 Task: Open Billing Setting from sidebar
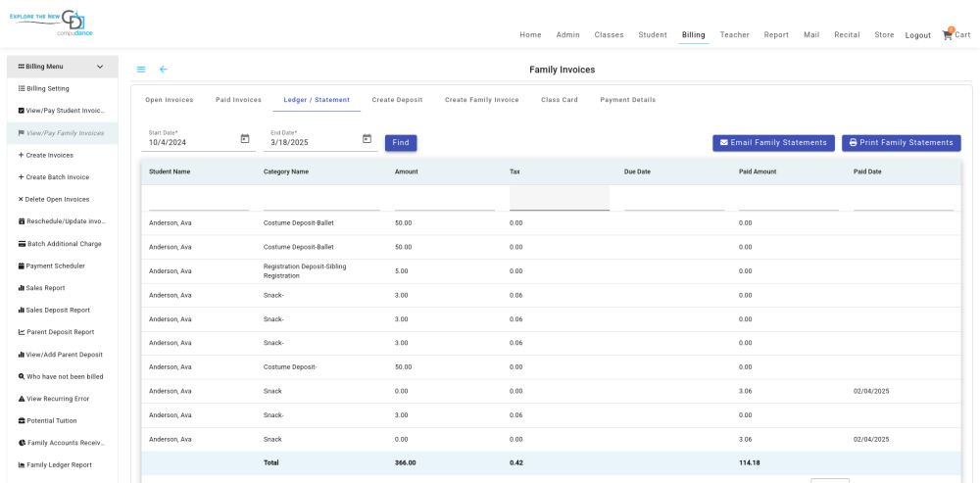click(44, 89)
